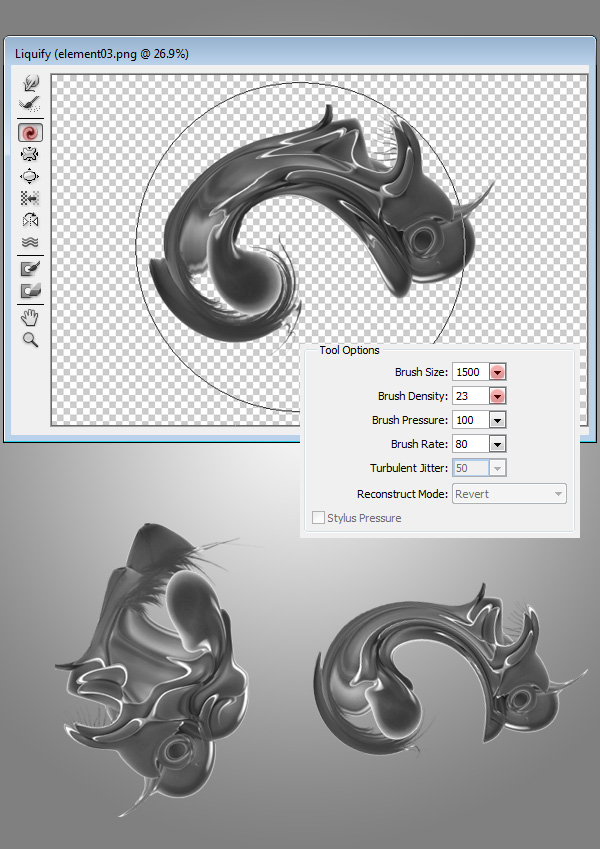Image resolution: width=600 pixels, height=849 pixels.
Task: Pick the Push Left tool
Action: point(30,198)
